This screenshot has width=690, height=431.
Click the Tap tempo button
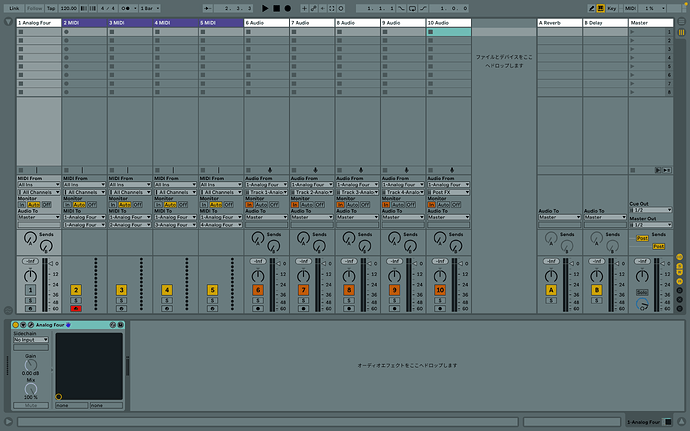(x=50, y=7)
